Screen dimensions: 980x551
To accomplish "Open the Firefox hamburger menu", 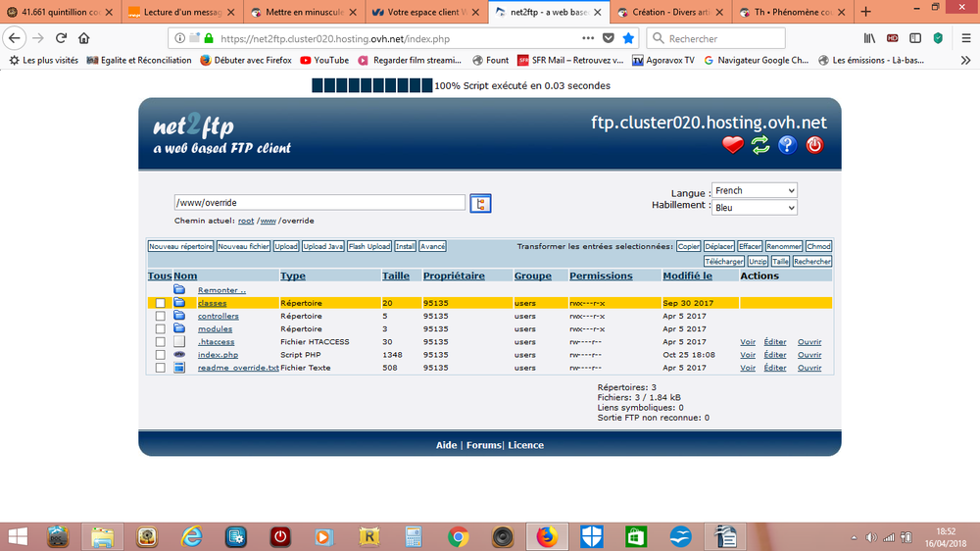I will (965, 38).
